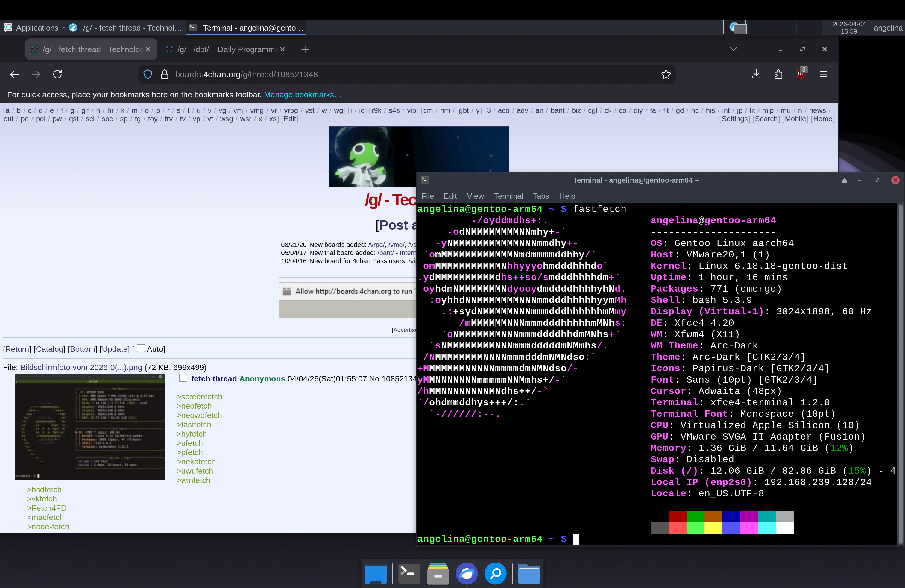This screenshot has width=905, height=588.
Task: Click the terminal window roll-up arrow button
Action: pyautogui.click(x=844, y=180)
